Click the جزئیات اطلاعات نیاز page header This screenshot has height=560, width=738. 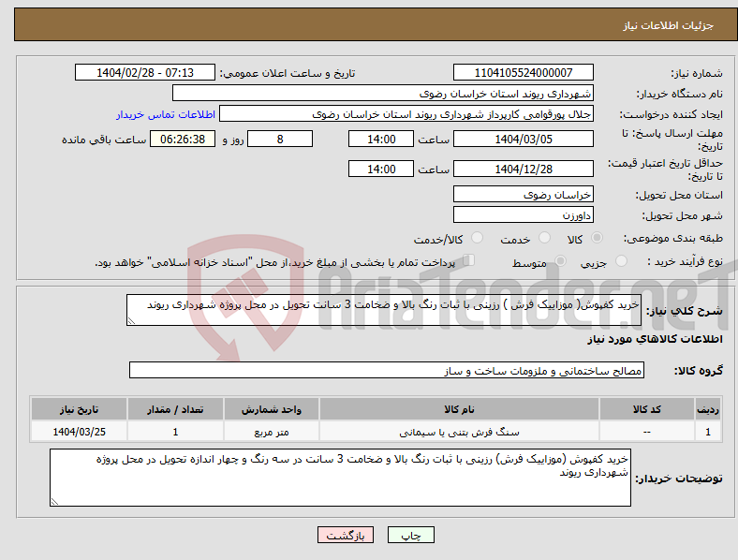(x=669, y=25)
